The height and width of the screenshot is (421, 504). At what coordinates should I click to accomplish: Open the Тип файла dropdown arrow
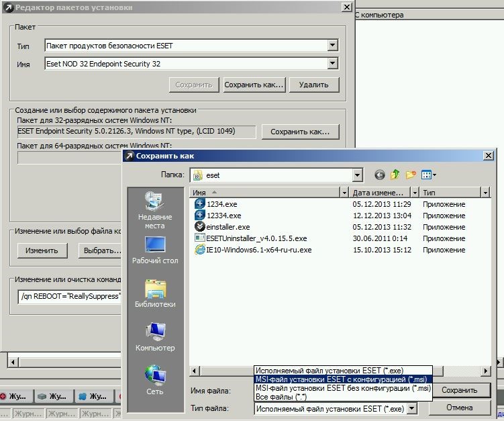point(412,409)
